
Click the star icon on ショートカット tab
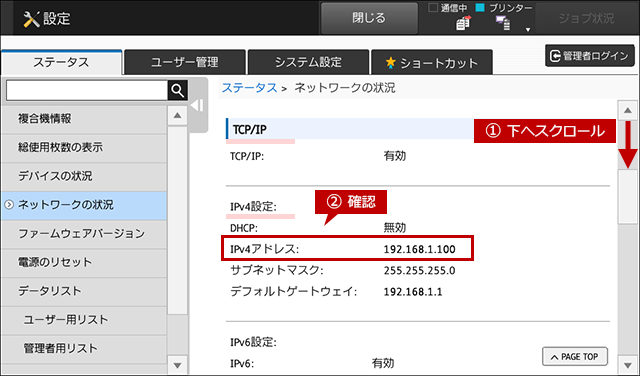391,62
